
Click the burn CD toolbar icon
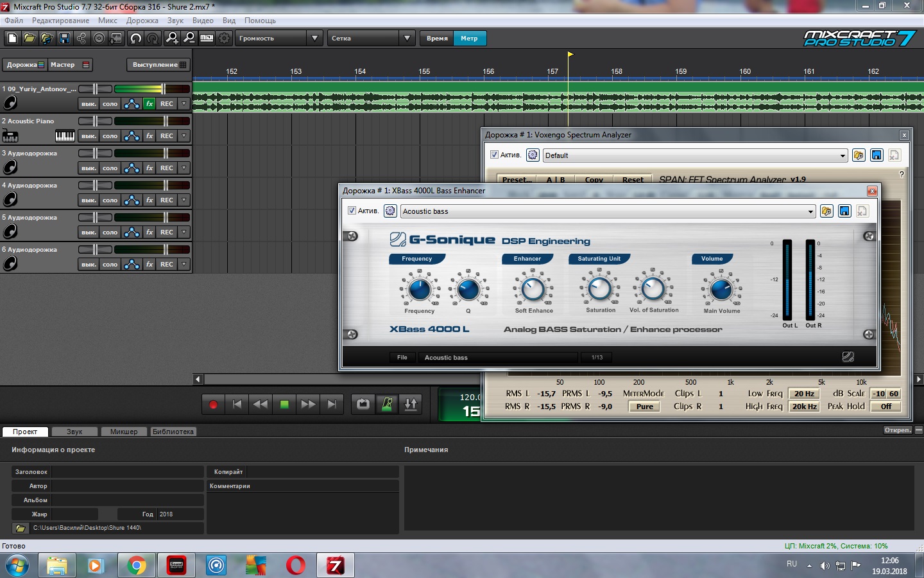(99, 39)
